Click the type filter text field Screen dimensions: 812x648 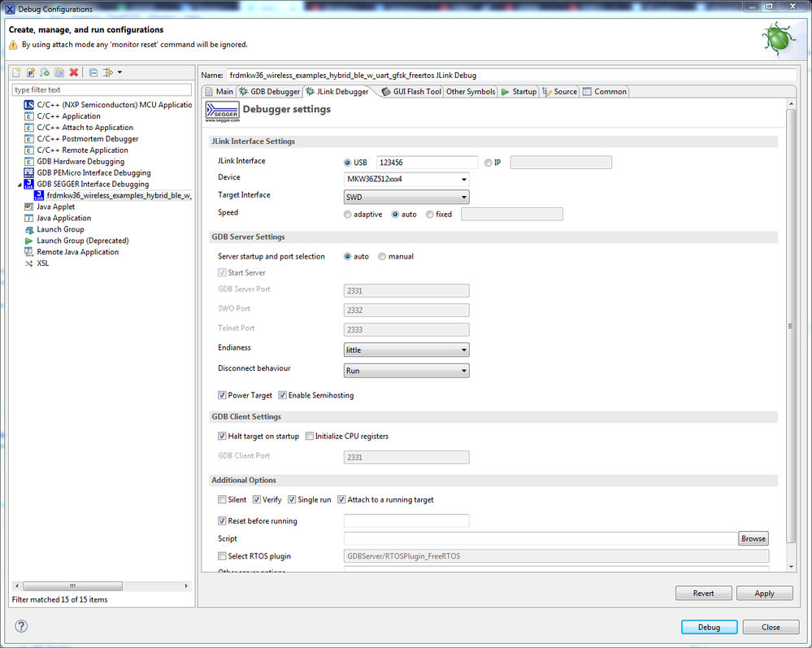click(102, 90)
